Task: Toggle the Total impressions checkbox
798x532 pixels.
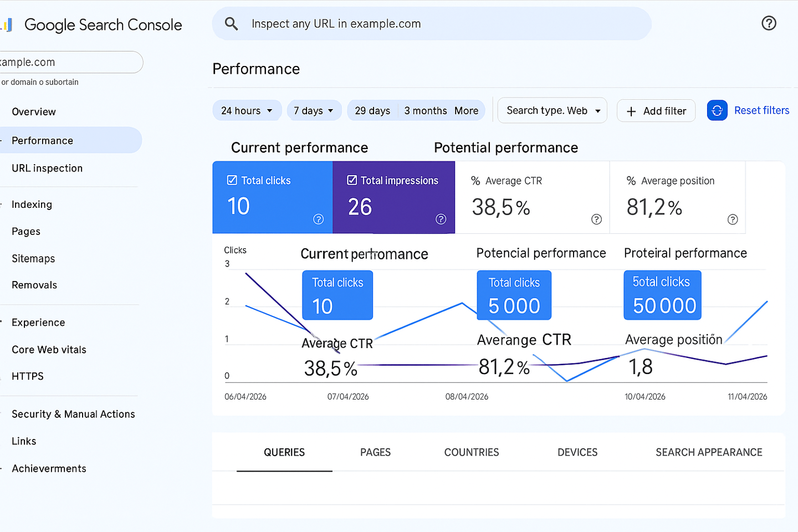Action: click(352, 180)
